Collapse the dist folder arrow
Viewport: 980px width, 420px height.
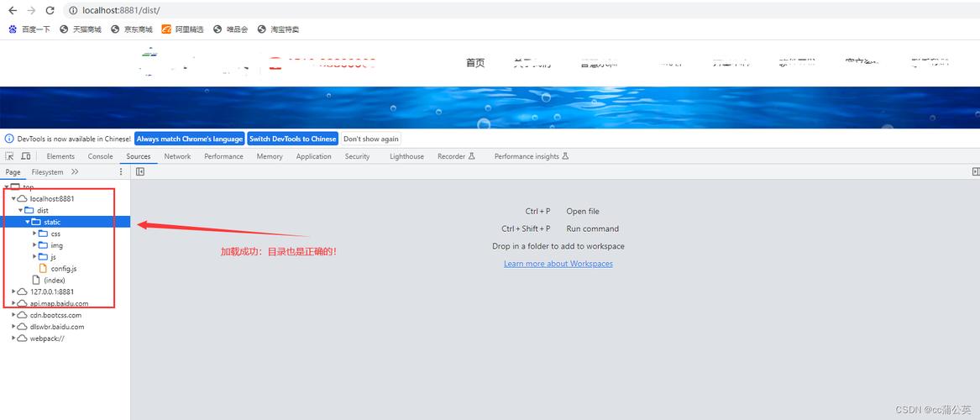point(21,211)
